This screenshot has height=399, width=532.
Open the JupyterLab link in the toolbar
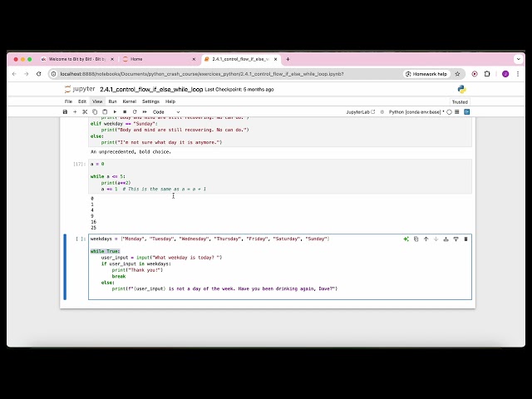(360, 111)
